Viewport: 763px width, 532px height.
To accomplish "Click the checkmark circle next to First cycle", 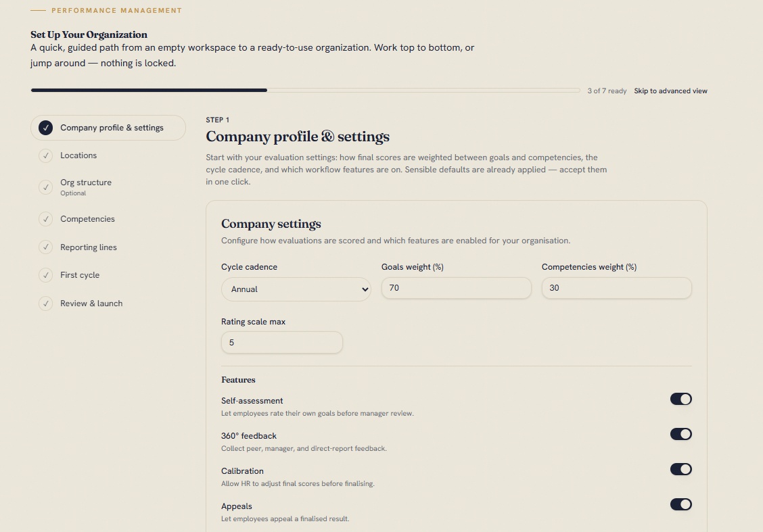I will (x=46, y=275).
